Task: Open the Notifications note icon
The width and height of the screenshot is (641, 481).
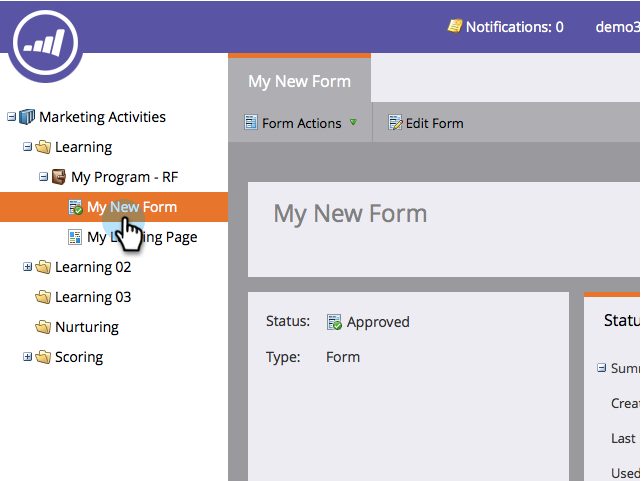Action: (x=455, y=26)
